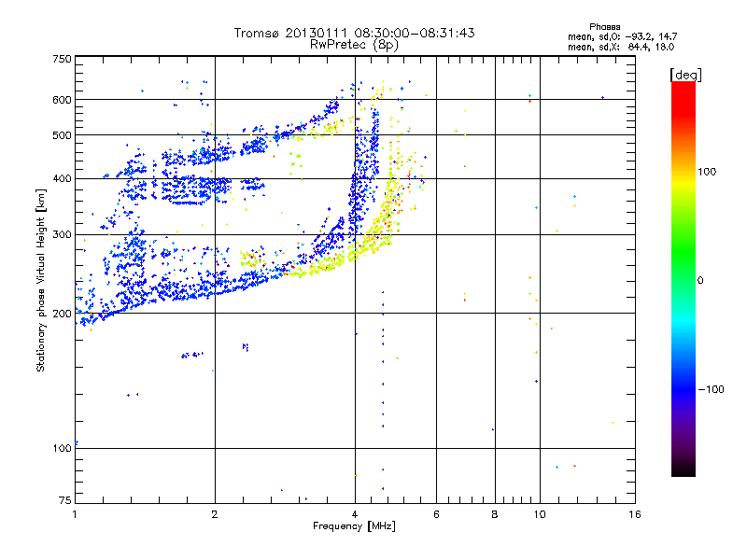The image size is (747, 560).
Task: Click the y-axis '600' tick label
Action: coord(62,100)
